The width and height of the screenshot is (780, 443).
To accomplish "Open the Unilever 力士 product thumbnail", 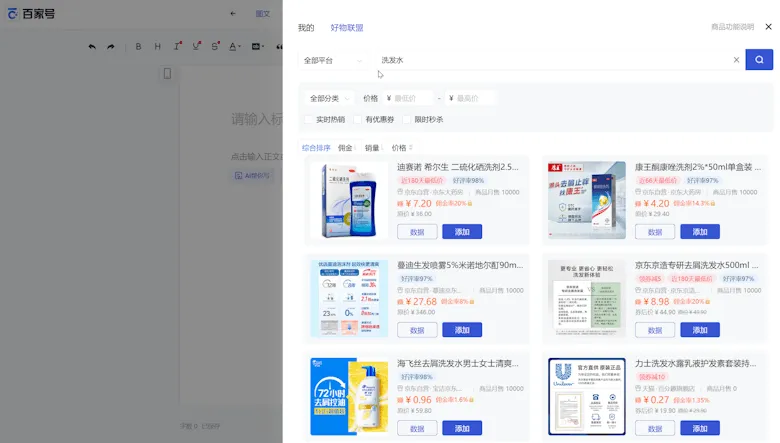I will [587, 396].
